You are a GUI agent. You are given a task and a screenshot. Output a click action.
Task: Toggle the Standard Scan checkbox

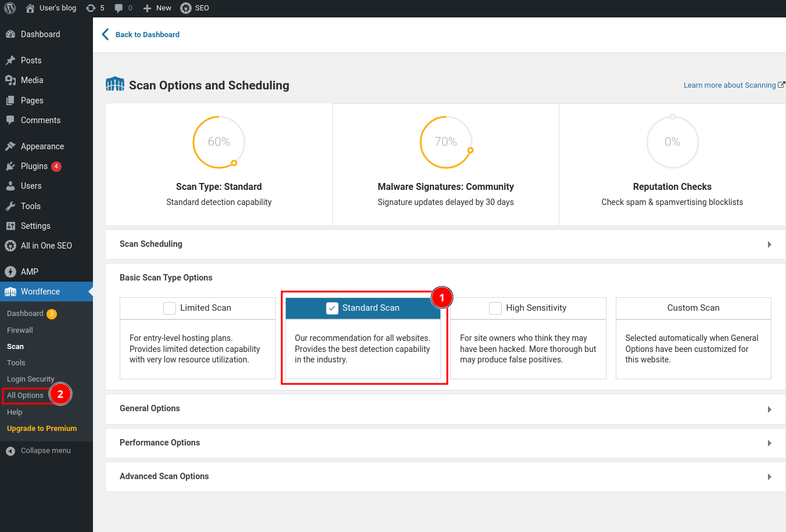[332, 308]
